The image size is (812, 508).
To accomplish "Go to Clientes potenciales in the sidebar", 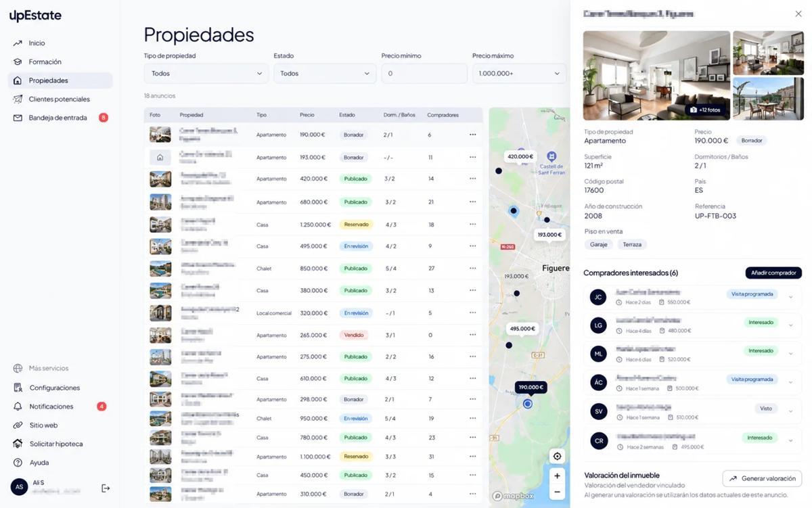I will [x=59, y=99].
